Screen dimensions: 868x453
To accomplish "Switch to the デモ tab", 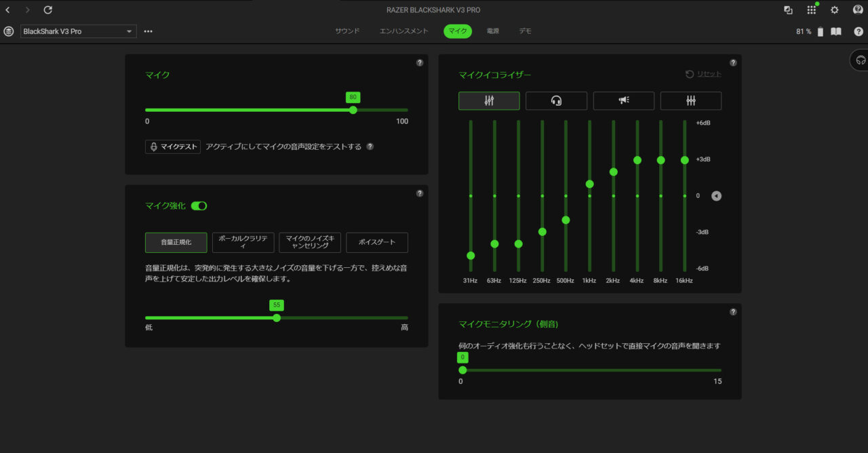I will (x=526, y=31).
